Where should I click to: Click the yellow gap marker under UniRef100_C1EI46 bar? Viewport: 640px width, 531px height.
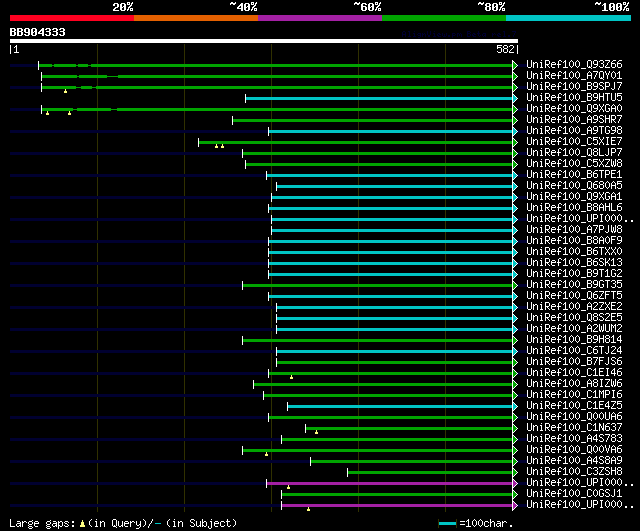[x=291, y=377]
